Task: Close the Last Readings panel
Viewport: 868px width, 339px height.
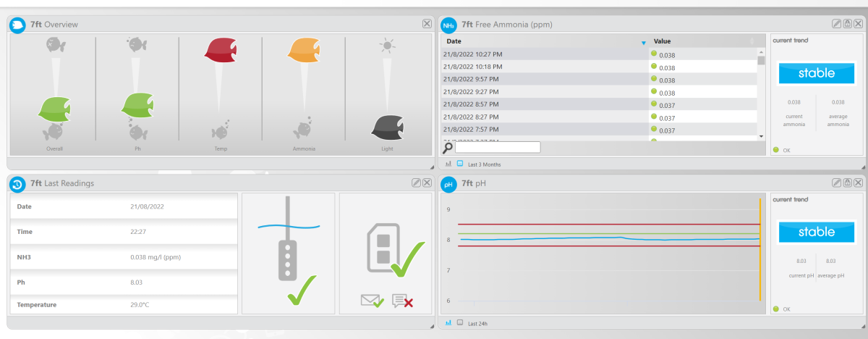Action: (427, 183)
